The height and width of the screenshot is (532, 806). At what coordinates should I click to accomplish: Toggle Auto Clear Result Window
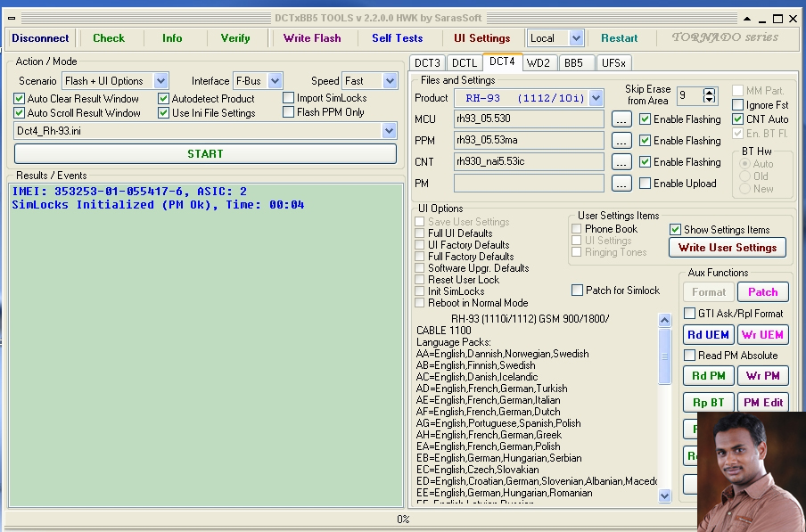[x=19, y=99]
